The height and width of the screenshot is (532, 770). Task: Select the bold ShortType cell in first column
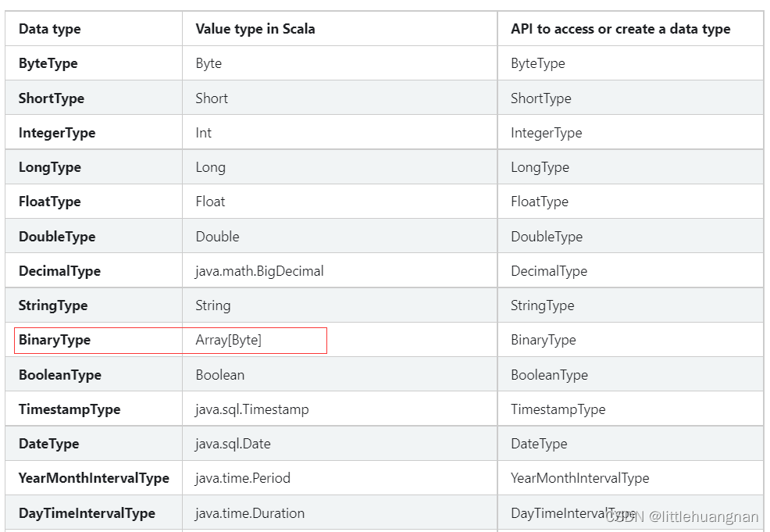(x=52, y=98)
